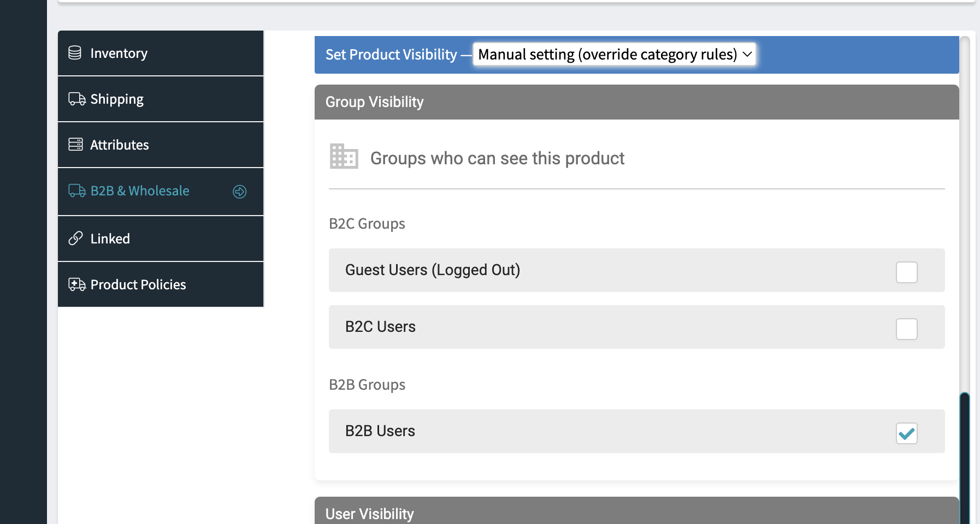The height and width of the screenshot is (524, 980).
Task: Click the vertical scrollbar thumb
Action: click(965, 458)
